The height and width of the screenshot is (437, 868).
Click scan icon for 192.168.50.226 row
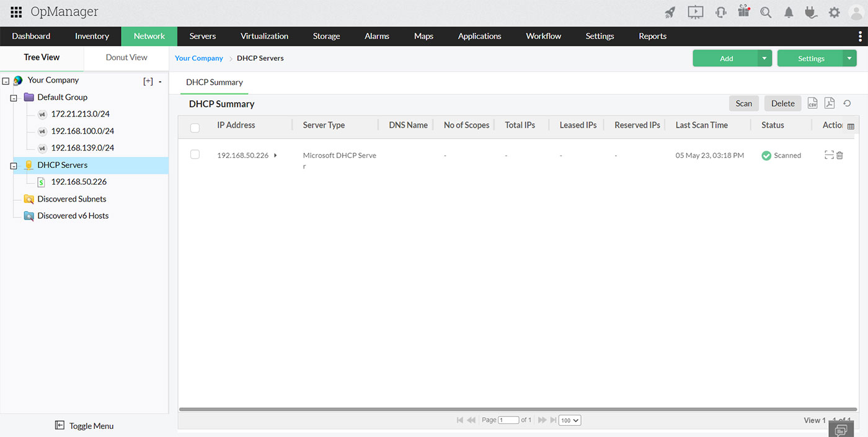click(x=829, y=156)
